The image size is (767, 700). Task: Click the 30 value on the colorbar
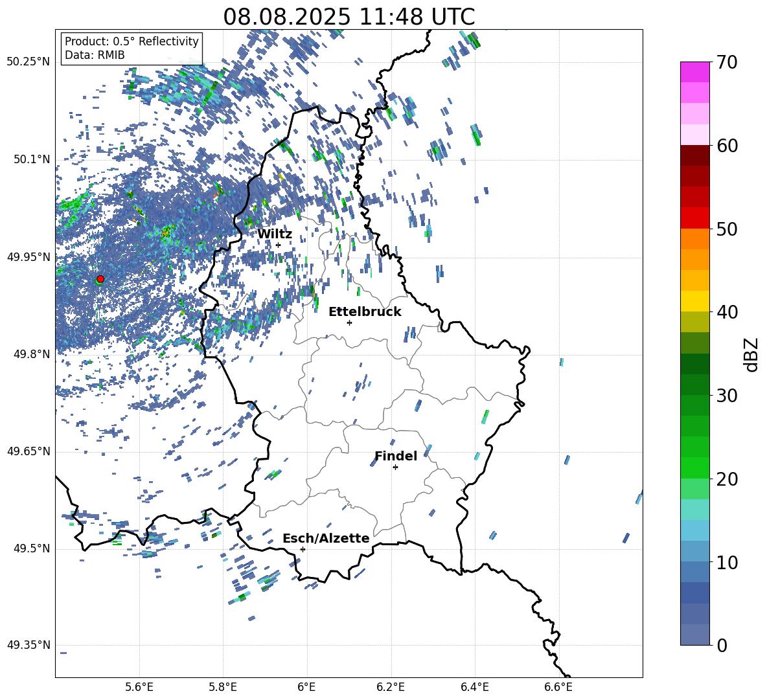727,396
